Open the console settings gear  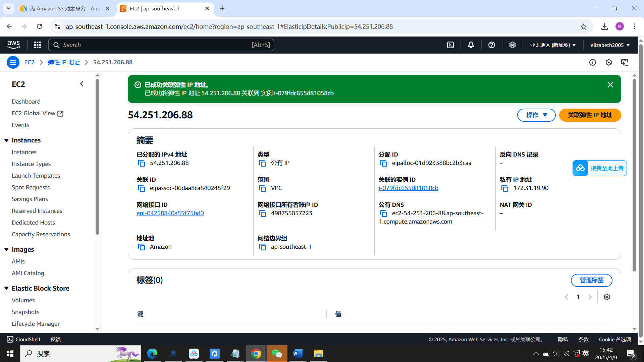[x=512, y=45]
